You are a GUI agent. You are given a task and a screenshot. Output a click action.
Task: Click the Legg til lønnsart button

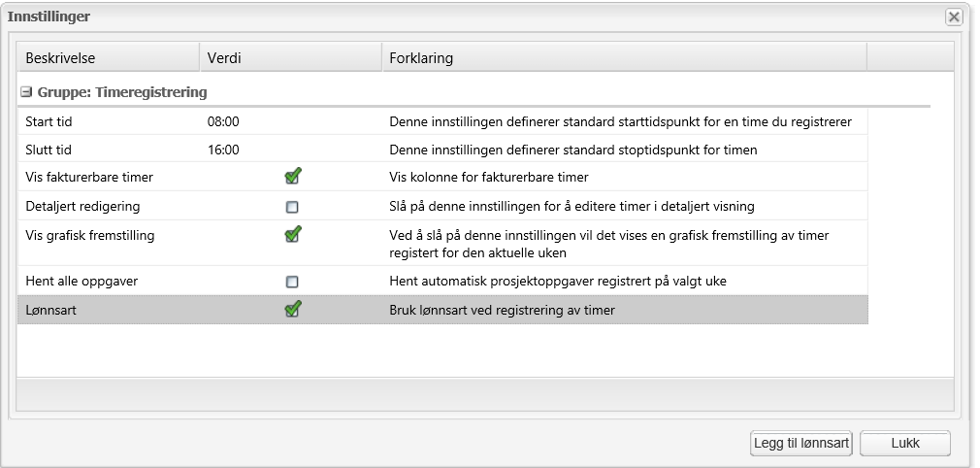pos(801,444)
